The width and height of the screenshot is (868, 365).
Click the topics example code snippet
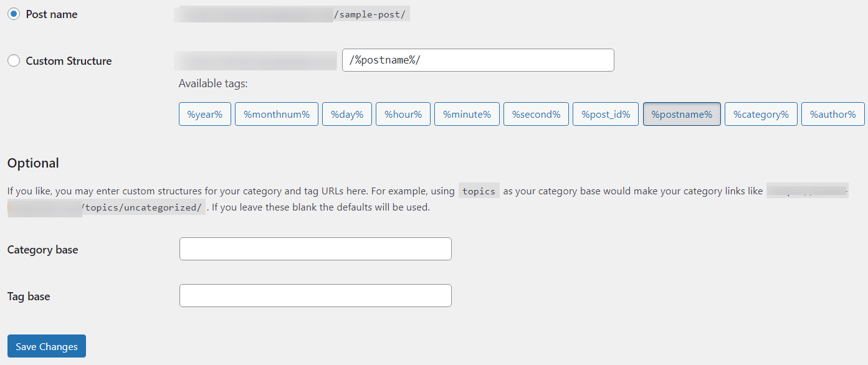(479, 191)
